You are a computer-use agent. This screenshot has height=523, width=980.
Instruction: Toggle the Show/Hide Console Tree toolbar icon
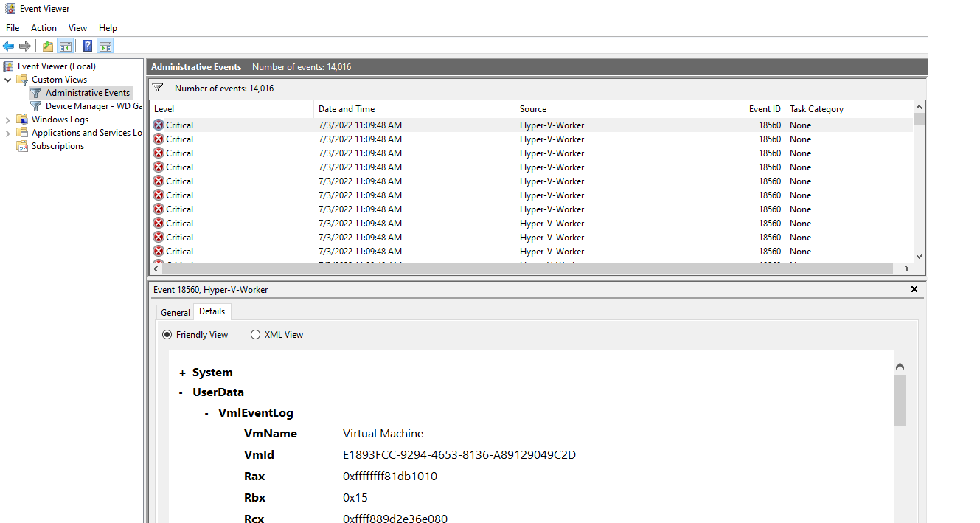(66, 46)
